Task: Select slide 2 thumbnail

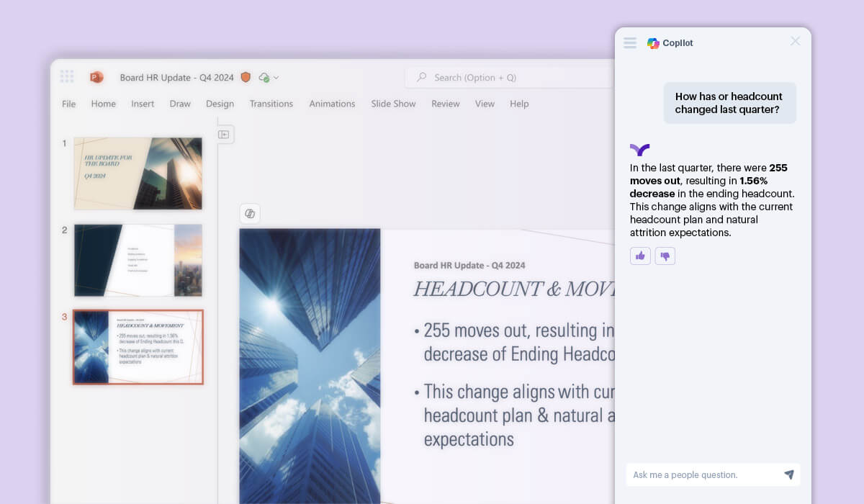Action: [x=138, y=260]
